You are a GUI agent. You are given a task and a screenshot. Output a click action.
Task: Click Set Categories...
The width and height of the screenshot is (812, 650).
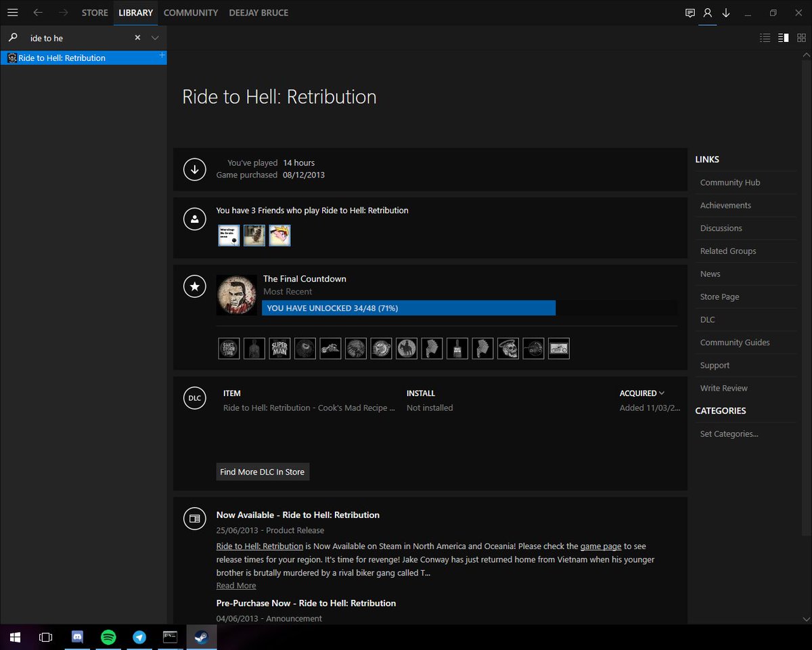coord(729,434)
